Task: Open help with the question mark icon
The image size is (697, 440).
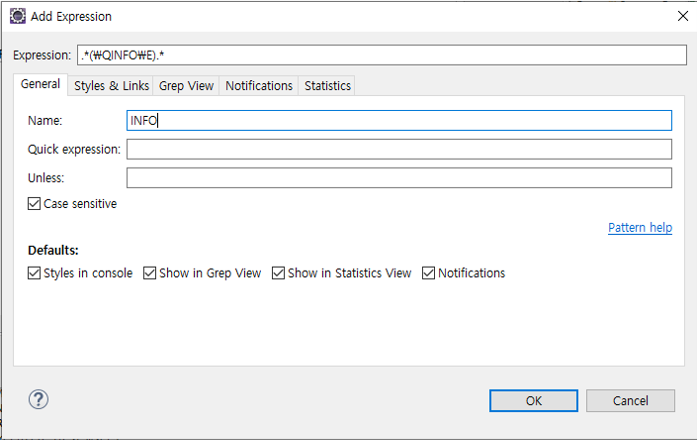Action: pos(38,399)
